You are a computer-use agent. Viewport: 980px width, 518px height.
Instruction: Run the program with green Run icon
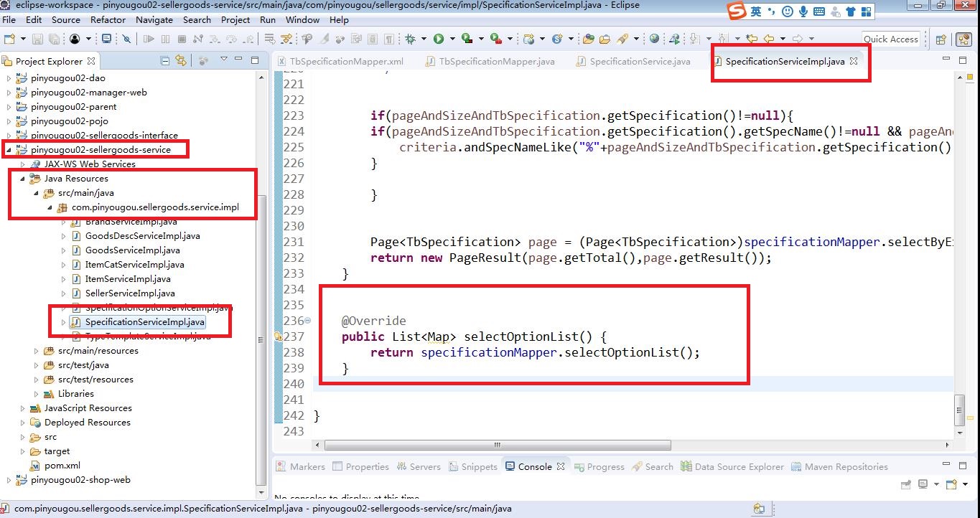[438, 39]
